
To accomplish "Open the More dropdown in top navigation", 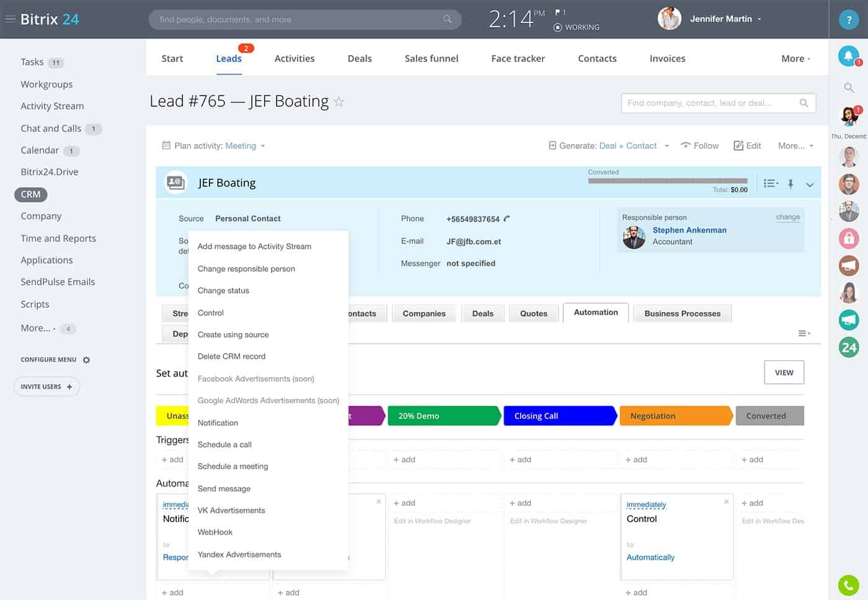I will (x=795, y=58).
